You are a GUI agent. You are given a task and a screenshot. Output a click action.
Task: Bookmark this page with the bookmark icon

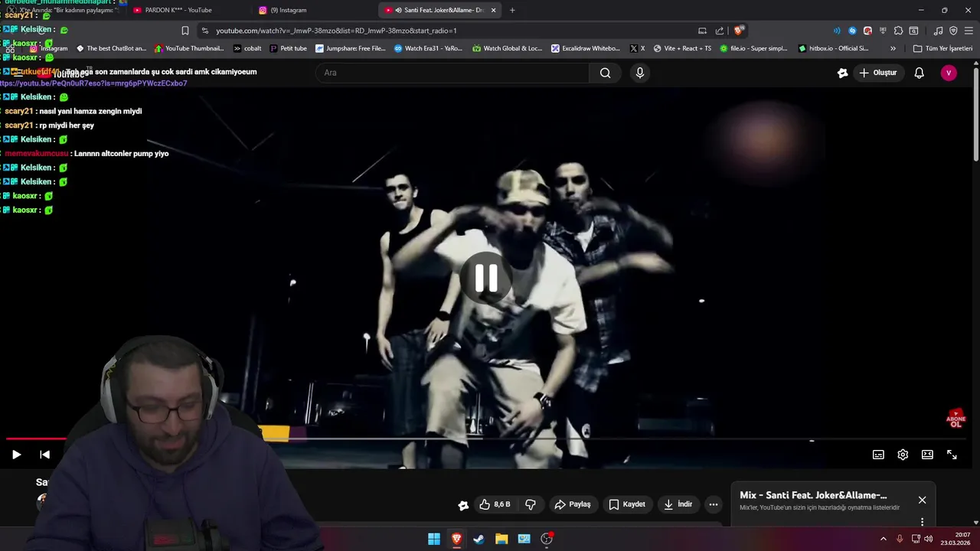[x=185, y=31]
